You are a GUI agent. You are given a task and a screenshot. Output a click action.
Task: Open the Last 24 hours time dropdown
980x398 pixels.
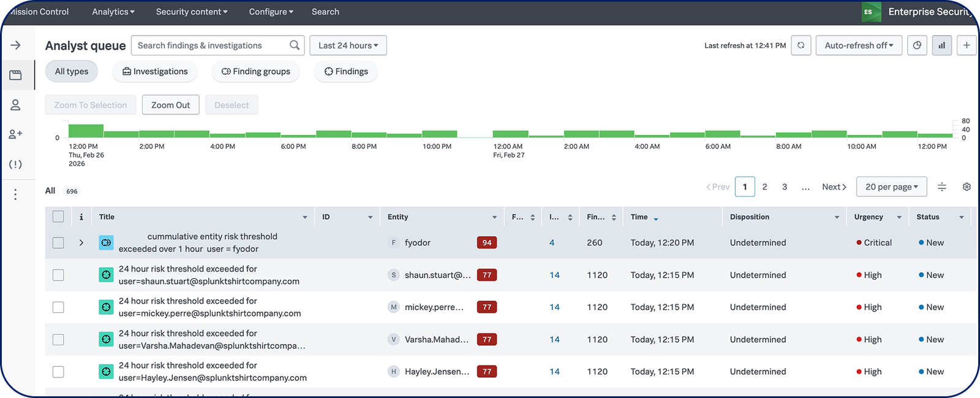(x=348, y=45)
